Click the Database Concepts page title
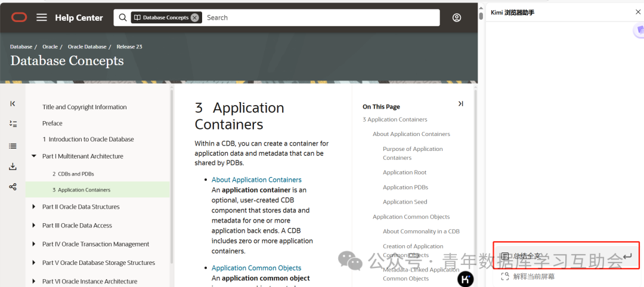644x287 pixels. 67,61
